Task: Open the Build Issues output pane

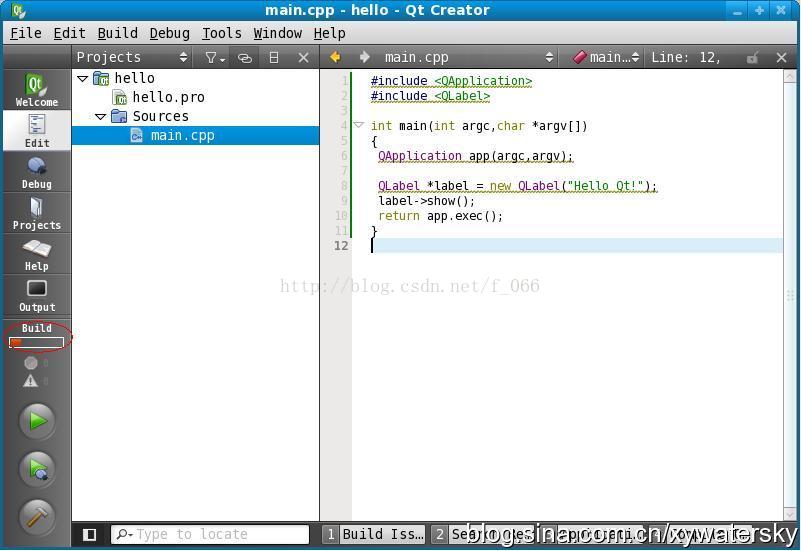Action: coord(374,534)
